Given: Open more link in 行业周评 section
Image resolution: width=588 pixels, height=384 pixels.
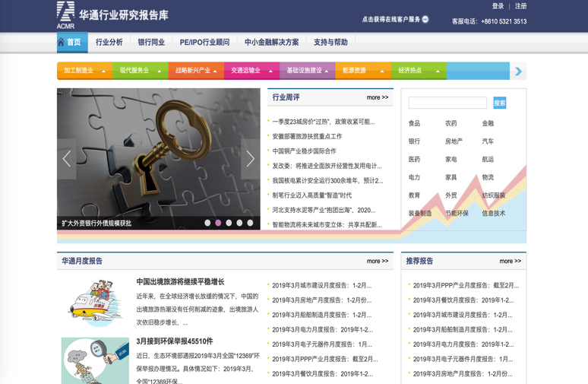Looking at the screenshot, I should (x=378, y=97).
